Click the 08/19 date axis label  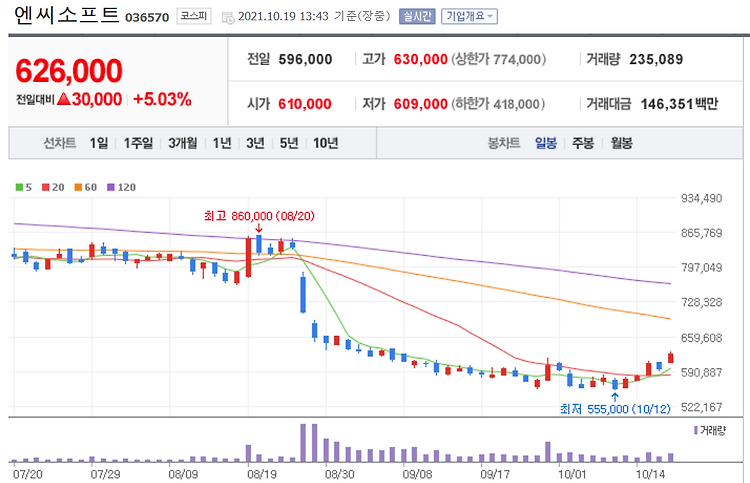(262, 474)
